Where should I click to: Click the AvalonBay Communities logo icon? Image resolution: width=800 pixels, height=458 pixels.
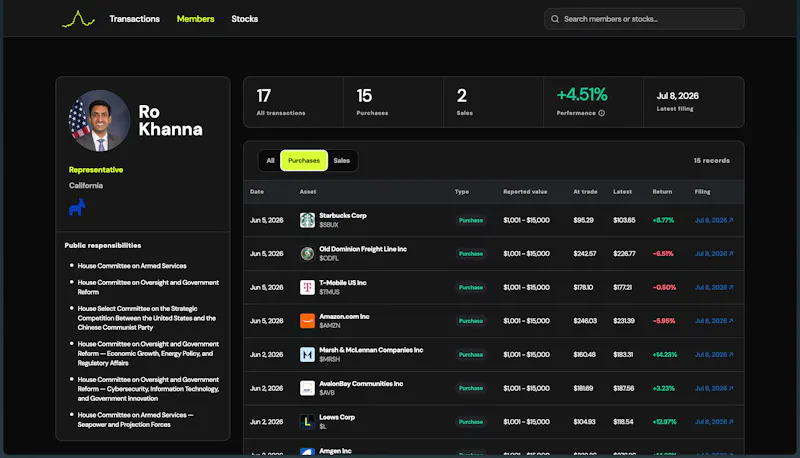point(307,388)
